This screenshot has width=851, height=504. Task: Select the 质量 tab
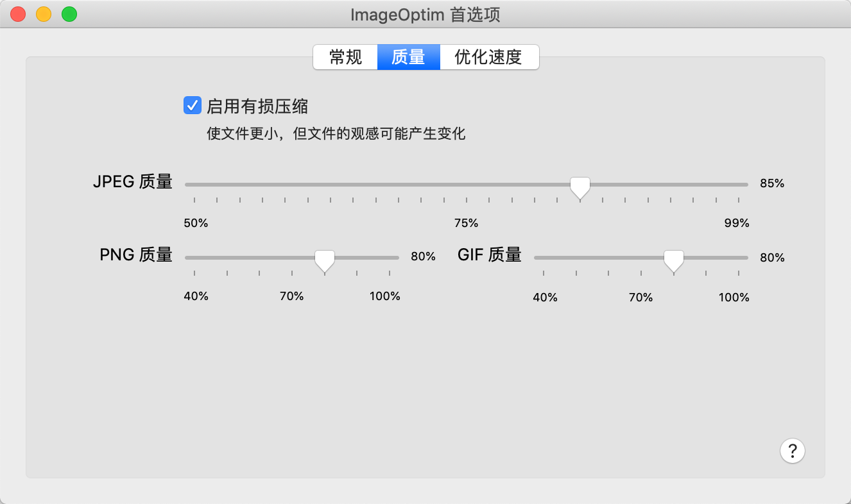tap(409, 57)
